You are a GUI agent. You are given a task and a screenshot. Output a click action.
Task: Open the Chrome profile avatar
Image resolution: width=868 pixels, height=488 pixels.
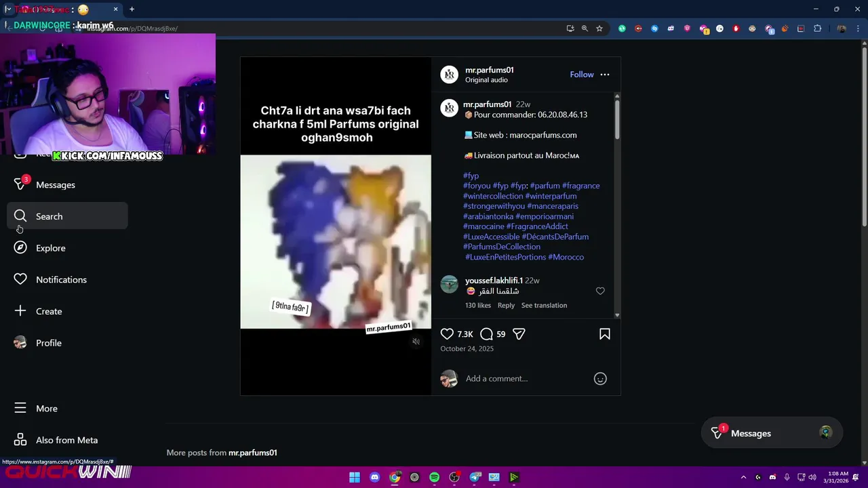(842, 28)
